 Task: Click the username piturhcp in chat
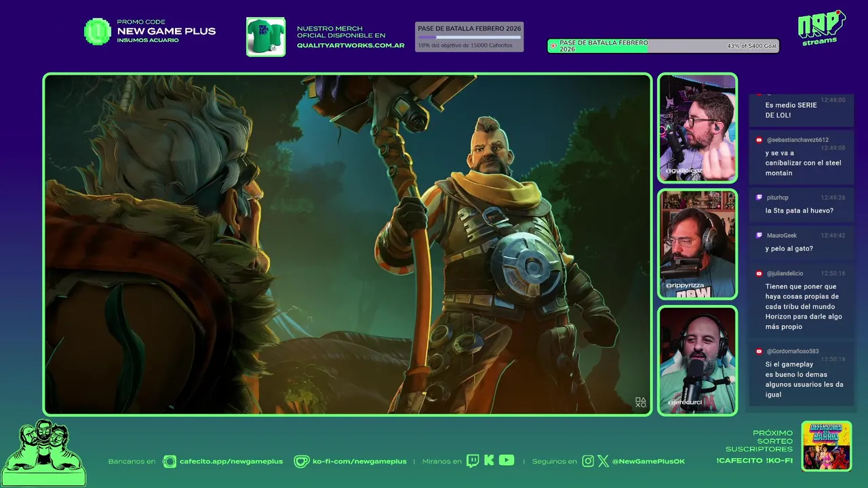click(x=777, y=197)
